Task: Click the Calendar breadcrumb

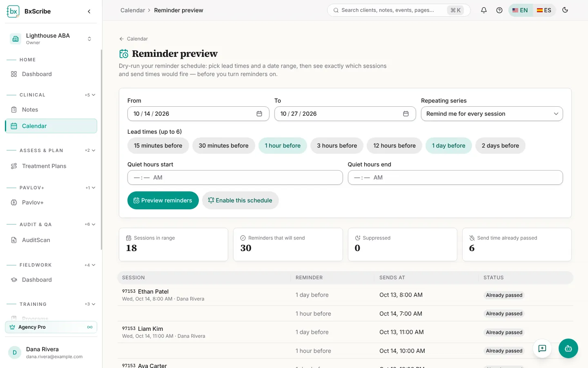Action: pos(133,10)
